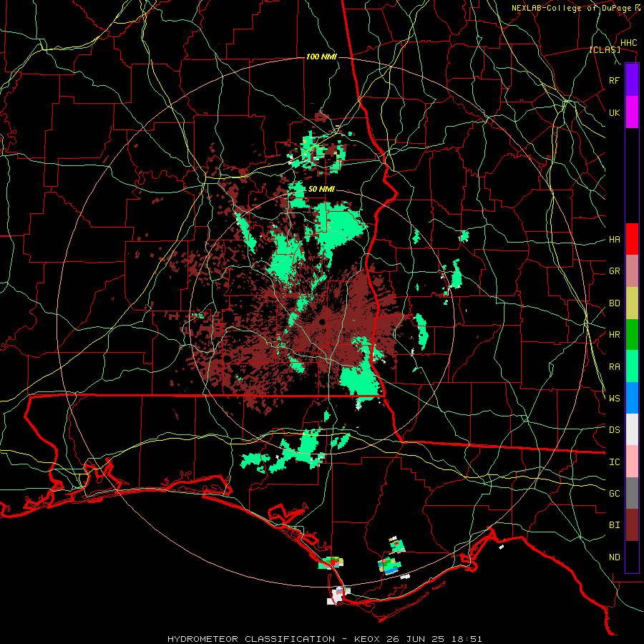Click the ND black legend swatch
The width and height of the screenshot is (644, 644).
coord(632,557)
